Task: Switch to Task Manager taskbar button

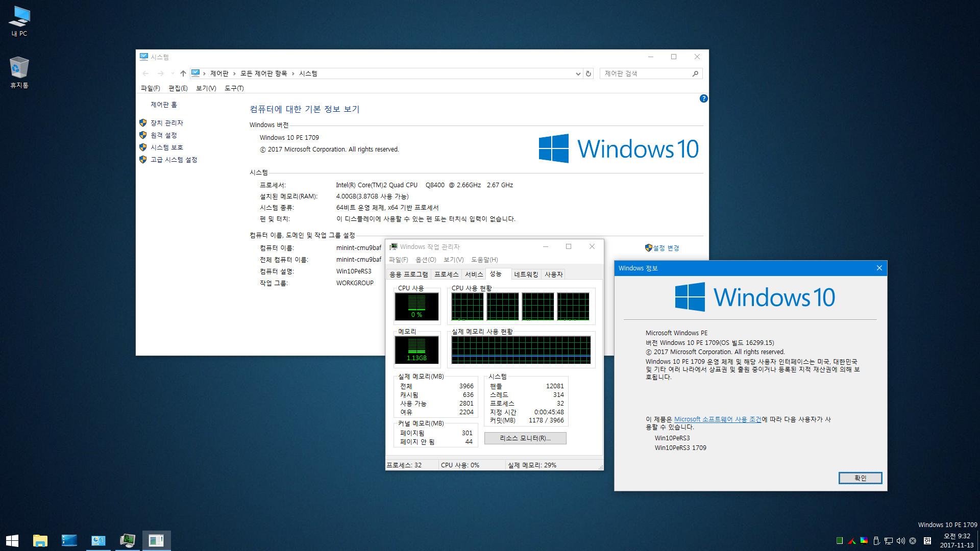Action: click(x=128, y=540)
